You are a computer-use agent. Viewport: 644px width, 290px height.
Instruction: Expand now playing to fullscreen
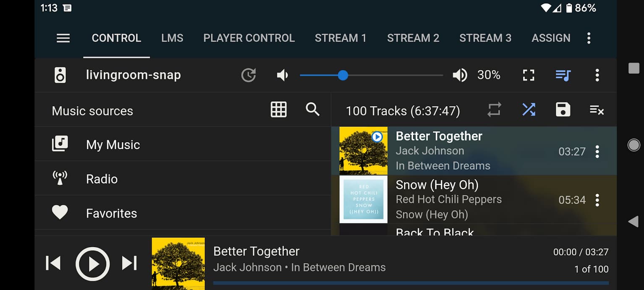click(529, 75)
